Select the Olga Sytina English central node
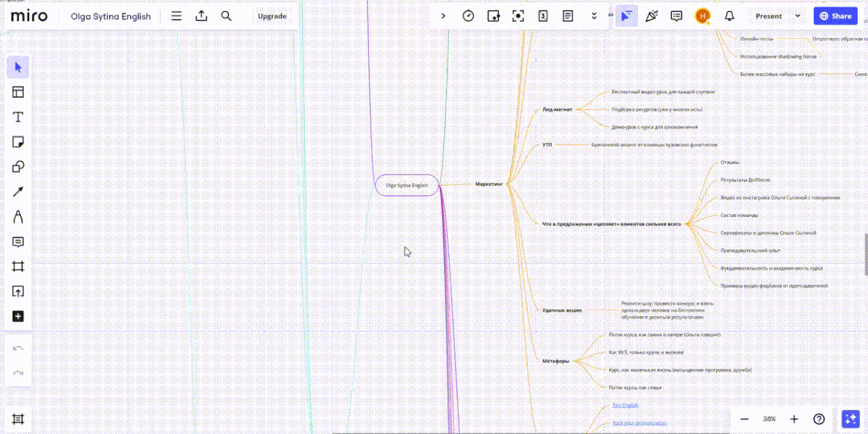Image resolution: width=868 pixels, height=434 pixels. (407, 185)
